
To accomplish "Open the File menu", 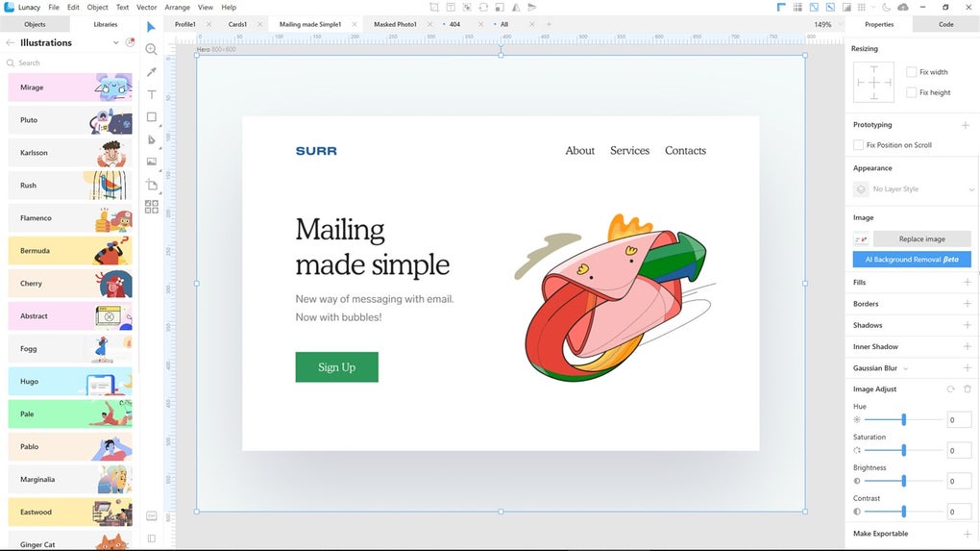I will 54,8.
